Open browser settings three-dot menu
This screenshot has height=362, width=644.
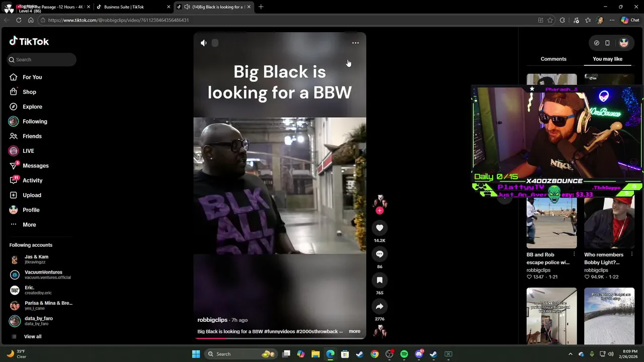(x=612, y=20)
